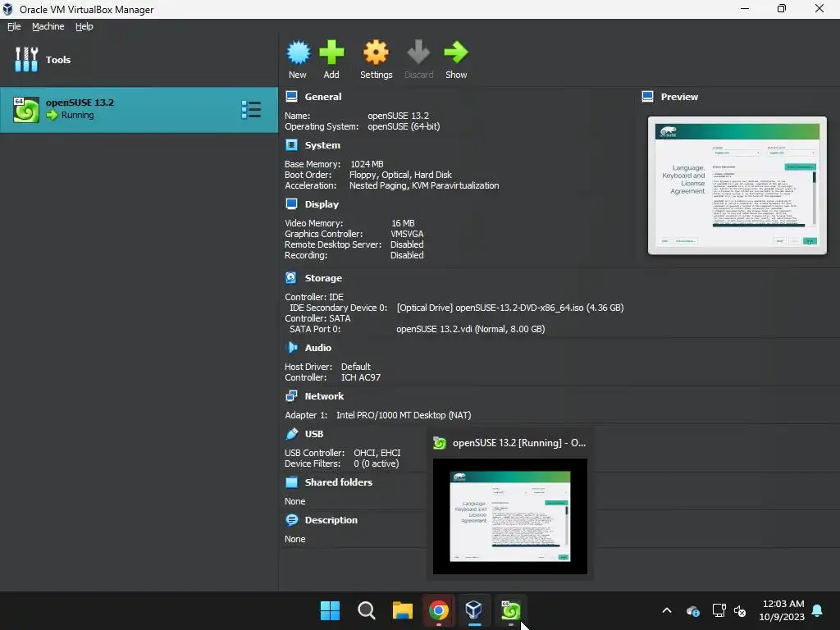Click the Tools wrench icon

[x=26, y=59]
